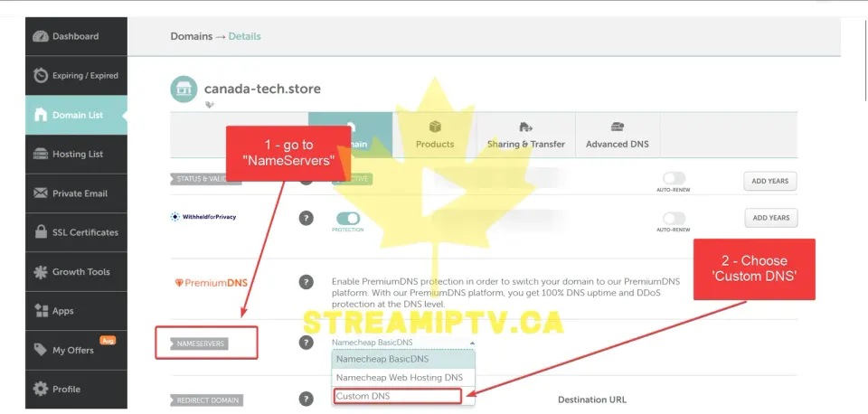Screen dimensions: 868x414
Task: Open help icon for Nameservers row
Action: click(x=307, y=343)
